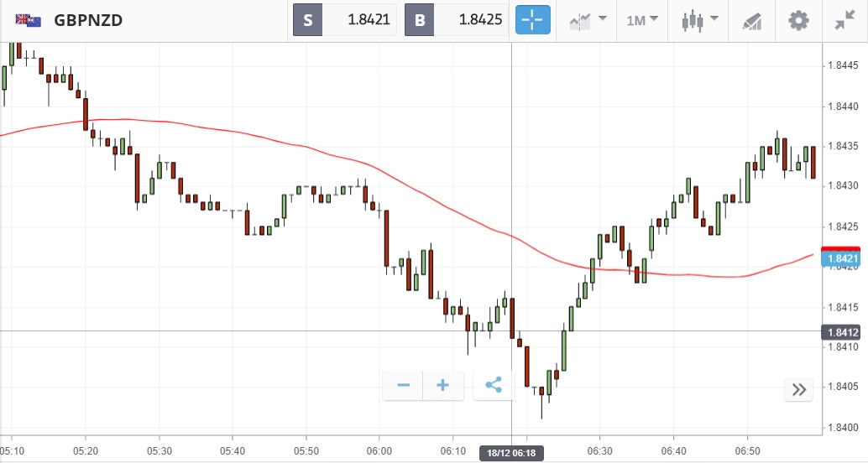Open the candlestick chart type dropdown
Screen dimensions: 868x463
pyautogui.click(x=700, y=20)
